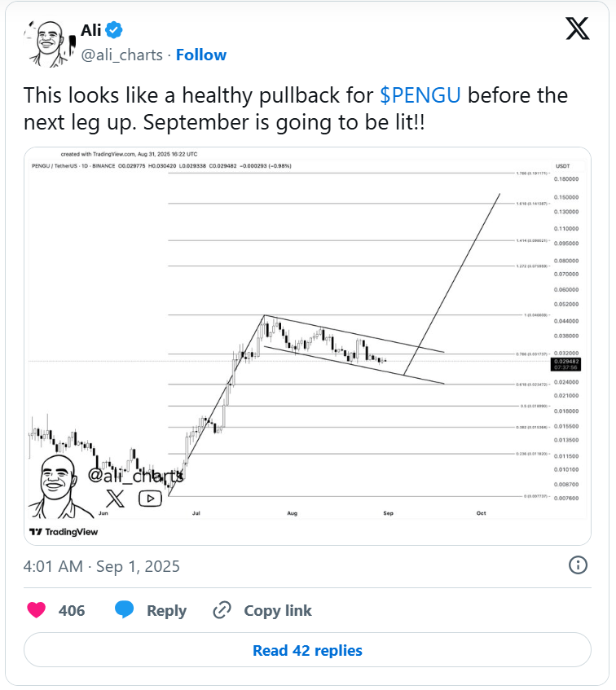The width and height of the screenshot is (616, 690).
Task: Click the Reply text label
Action: pyautogui.click(x=167, y=611)
